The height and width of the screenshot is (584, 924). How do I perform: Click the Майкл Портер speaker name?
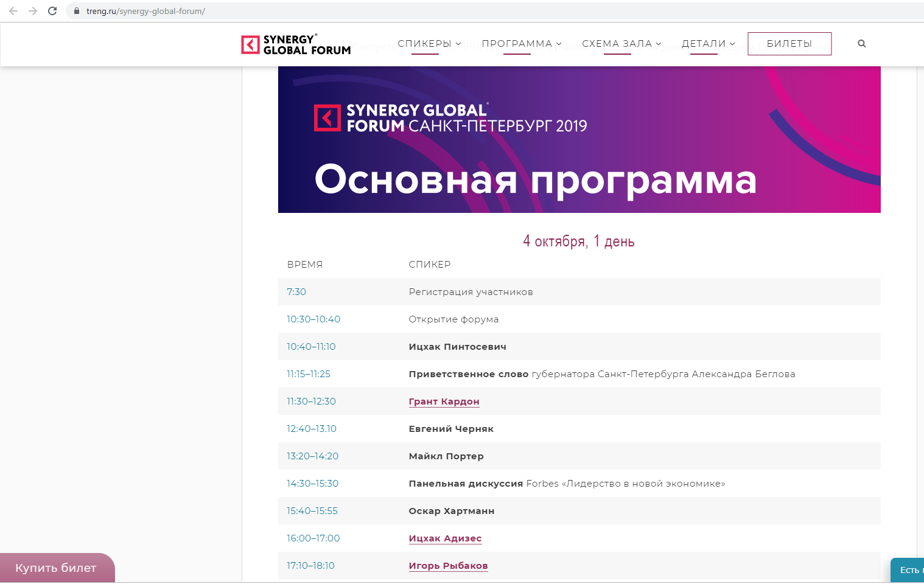click(x=446, y=456)
